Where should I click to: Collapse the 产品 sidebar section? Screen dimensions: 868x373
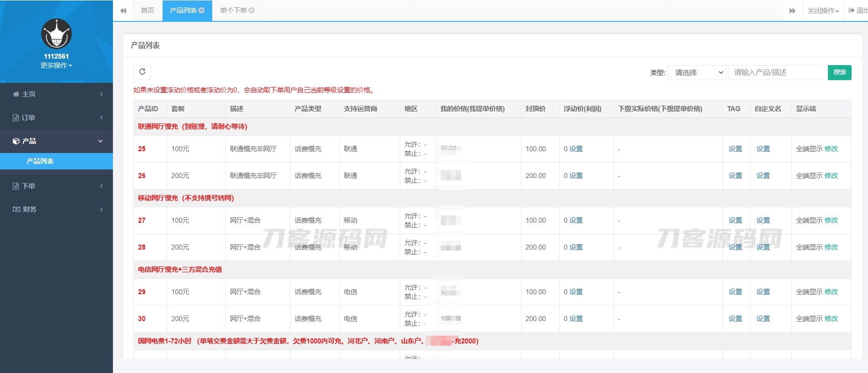[x=56, y=141]
